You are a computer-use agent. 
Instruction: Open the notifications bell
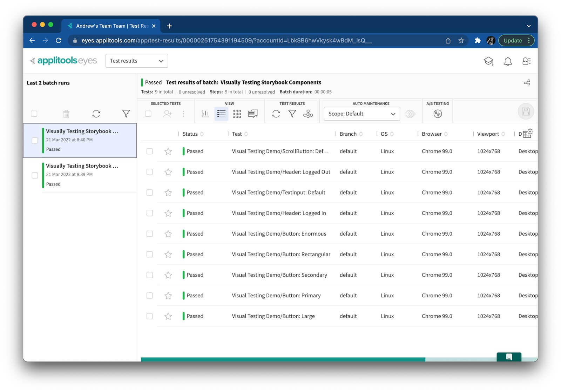(x=507, y=61)
